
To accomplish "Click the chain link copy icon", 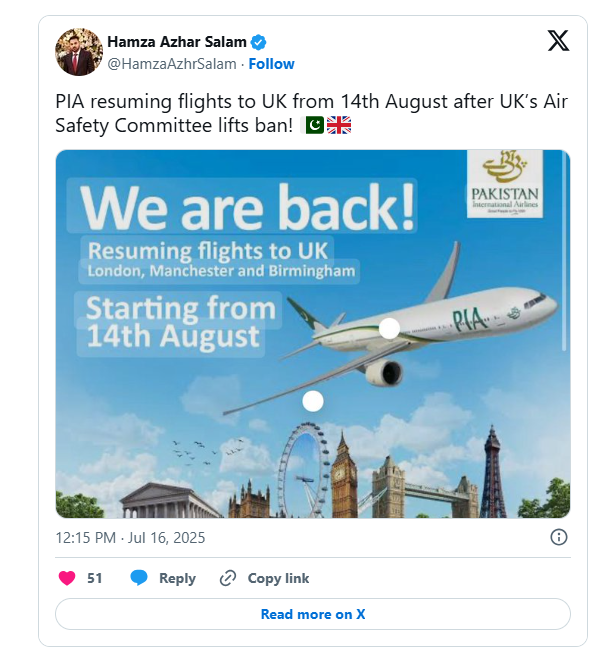I will tap(228, 578).
